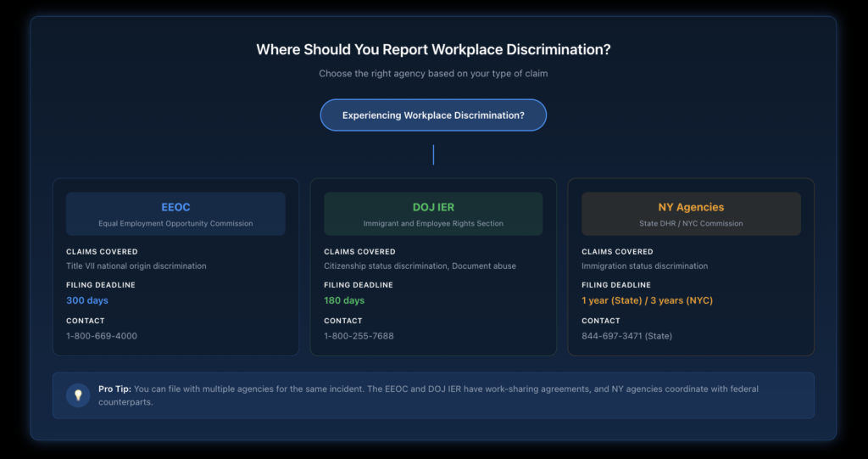Click the EEOC heading text

[175, 207]
